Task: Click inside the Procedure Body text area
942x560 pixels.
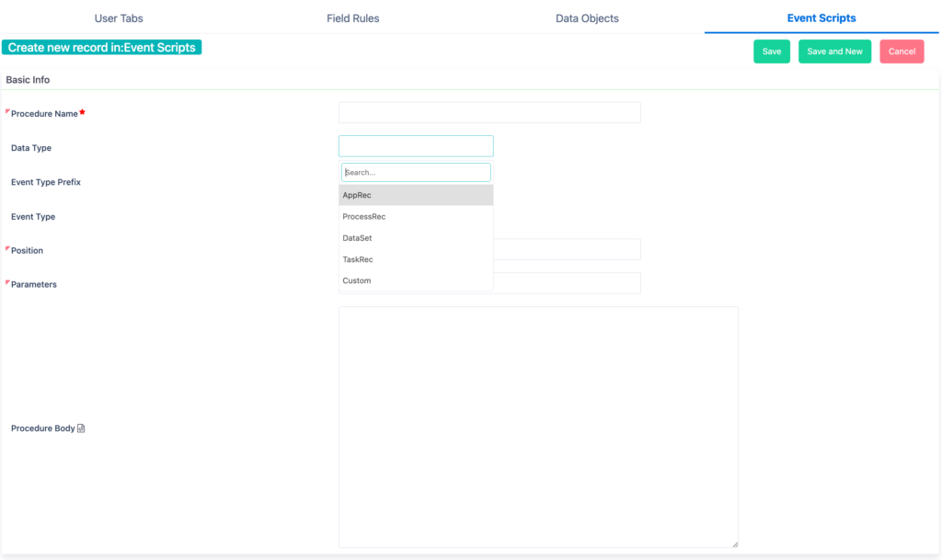Action: click(x=538, y=428)
